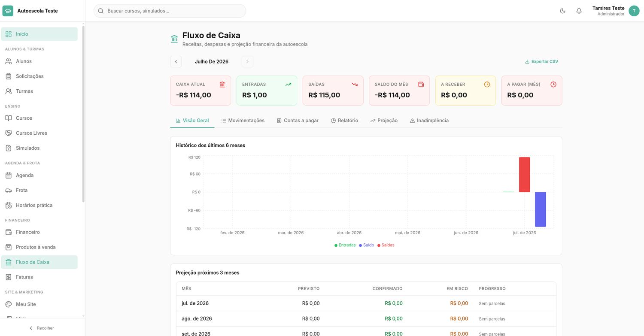Toggle Saídas legend in chart
Screen dimensions: 644x336
pos(386,245)
